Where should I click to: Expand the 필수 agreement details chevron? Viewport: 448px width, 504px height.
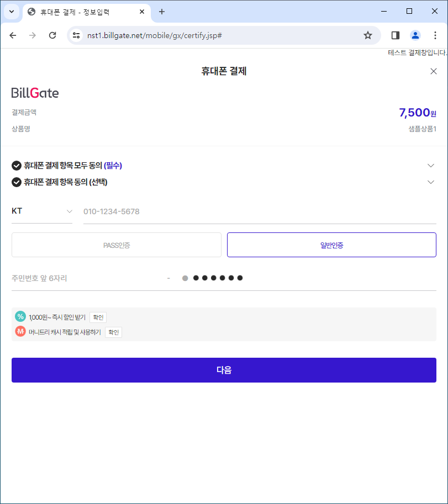click(x=431, y=166)
